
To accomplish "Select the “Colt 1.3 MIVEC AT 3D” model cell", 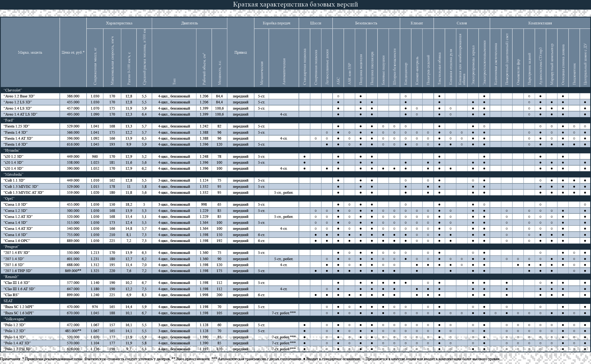I will [30, 192].
